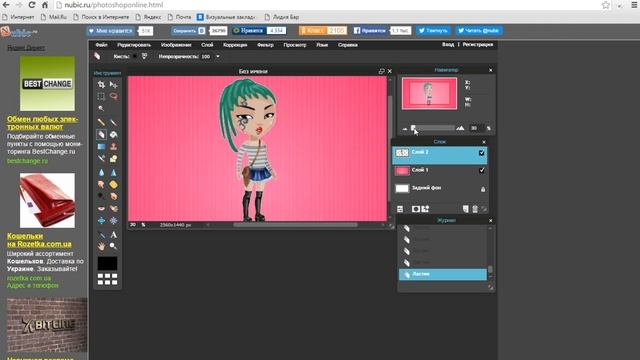This screenshot has width=640, height=360.
Task: Delete the selected layer
Action: [x=475, y=209]
